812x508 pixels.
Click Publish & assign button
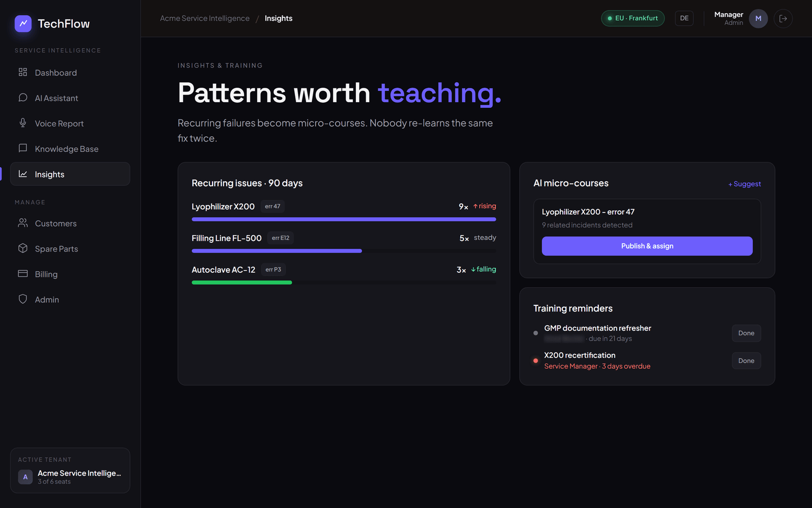647,246
